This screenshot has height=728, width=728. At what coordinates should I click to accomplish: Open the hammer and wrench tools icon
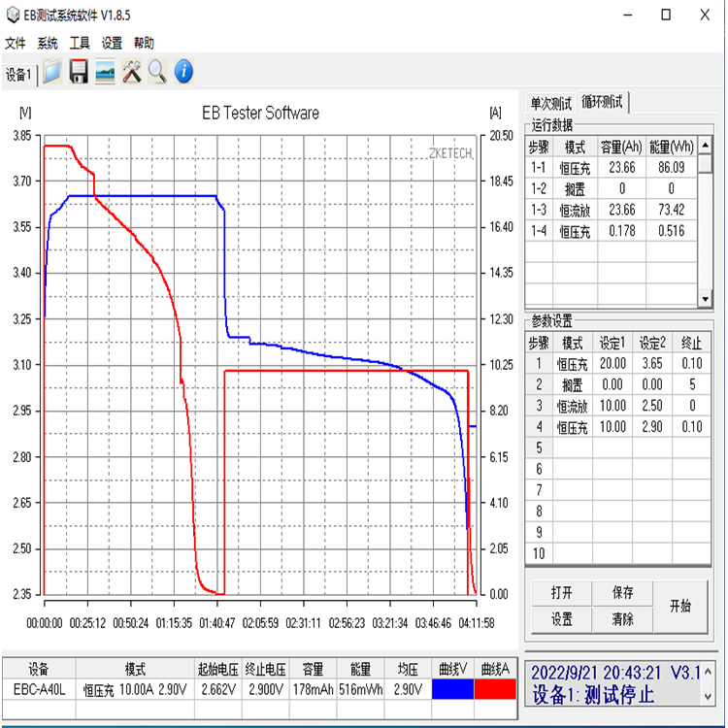131,72
